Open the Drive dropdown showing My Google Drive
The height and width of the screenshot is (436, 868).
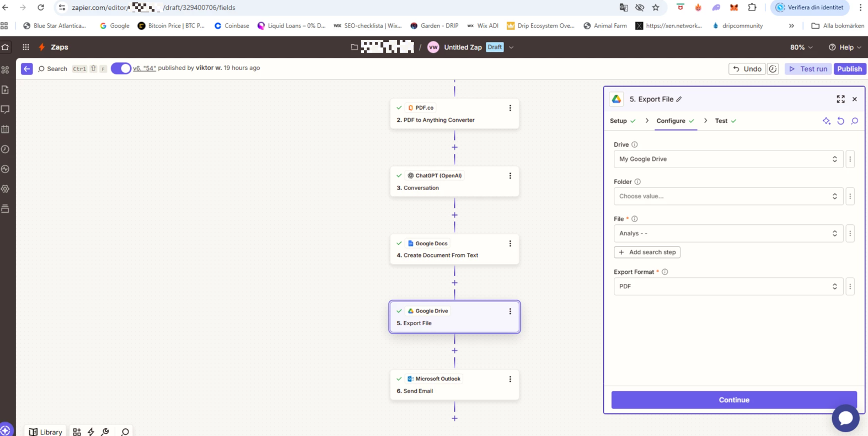(727, 159)
